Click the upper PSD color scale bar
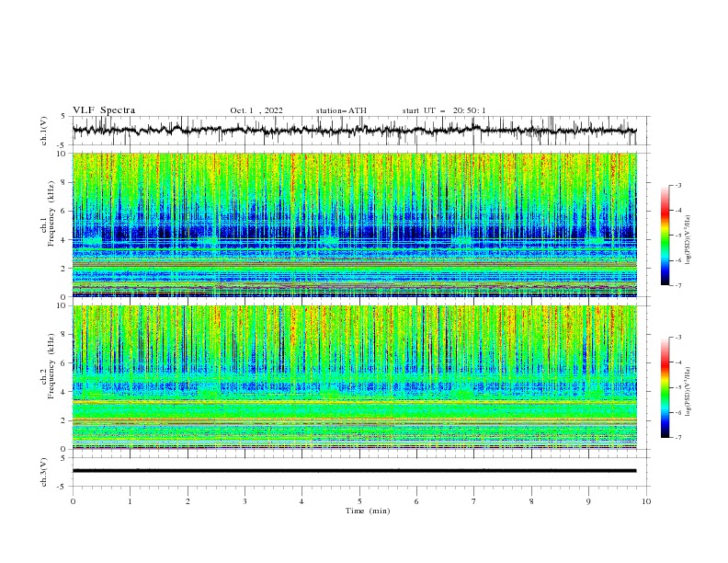 (665, 236)
